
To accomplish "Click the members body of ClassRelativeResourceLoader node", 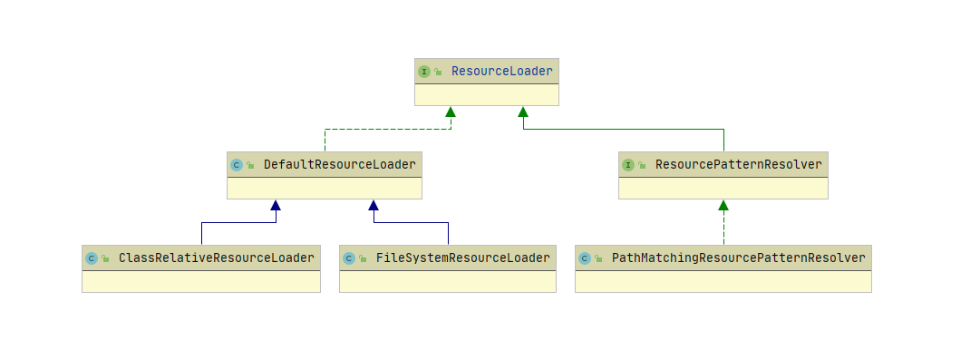I will (201, 282).
